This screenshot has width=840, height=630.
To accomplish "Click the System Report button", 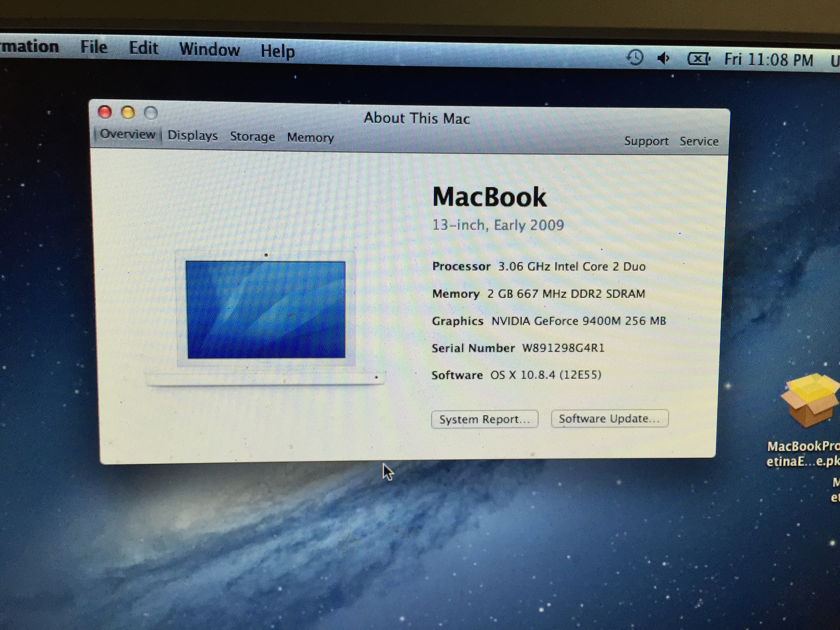I will [485, 419].
